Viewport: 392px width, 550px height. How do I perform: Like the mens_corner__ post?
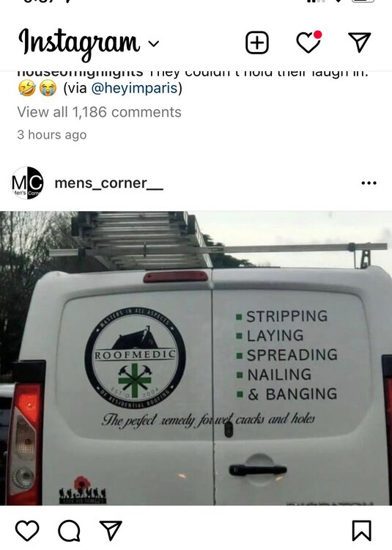click(x=27, y=530)
